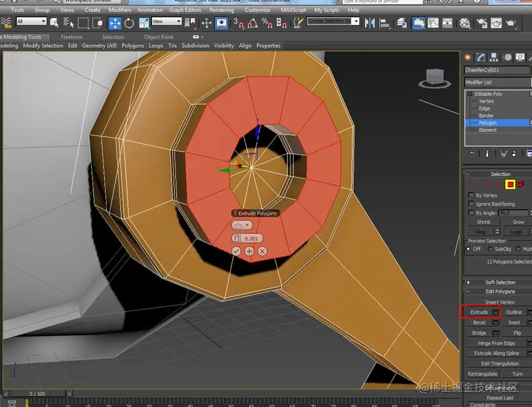This screenshot has width=532, height=407.
Task: Switch to the Freeform ribbon tab
Action: (71, 37)
